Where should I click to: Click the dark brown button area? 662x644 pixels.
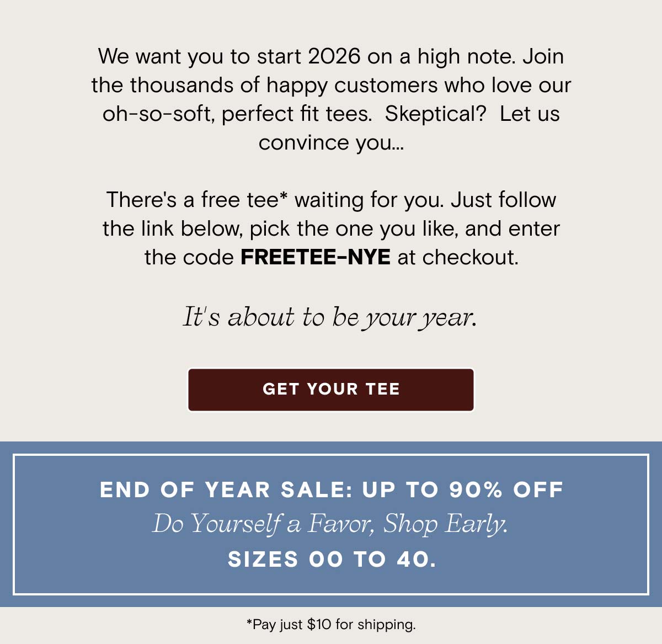point(331,390)
